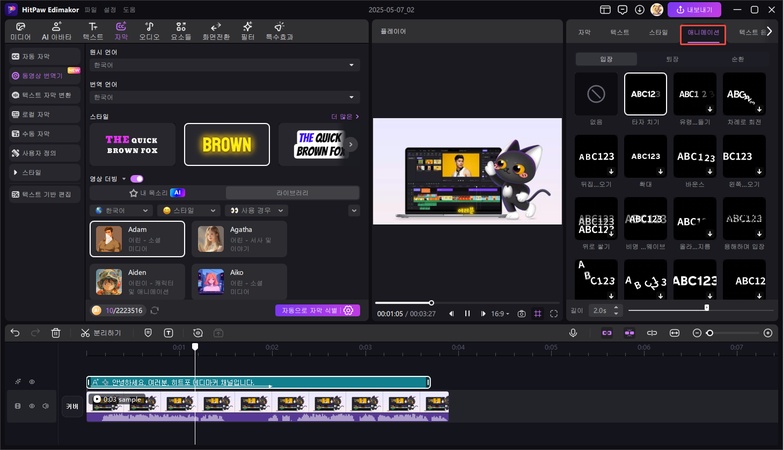Click the boxed T text icon in timeline toolbar
This screenshot has width=783, height=450.
[169, 333]
